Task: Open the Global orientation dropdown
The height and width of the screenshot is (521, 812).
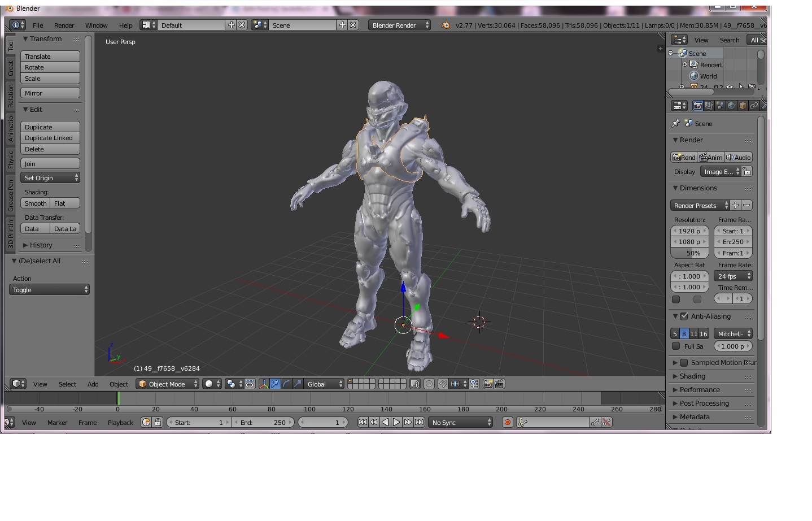Action: tap(324, 384)
